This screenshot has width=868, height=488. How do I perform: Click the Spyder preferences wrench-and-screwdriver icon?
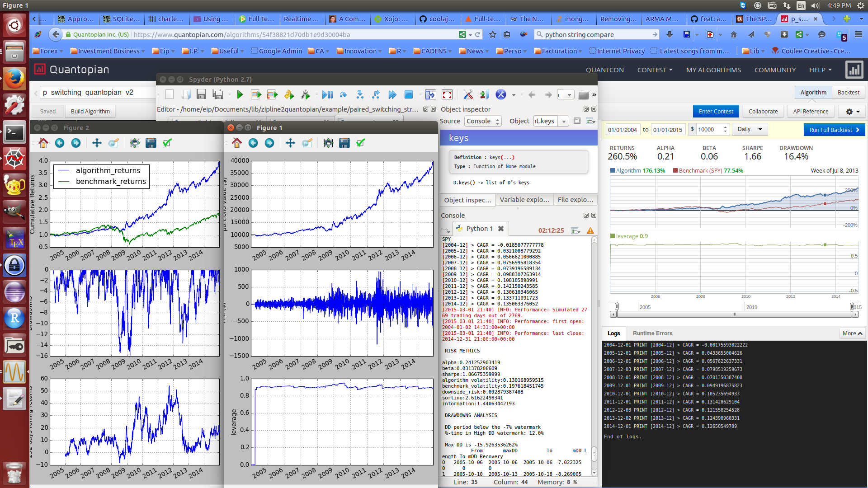coord(468,95)
